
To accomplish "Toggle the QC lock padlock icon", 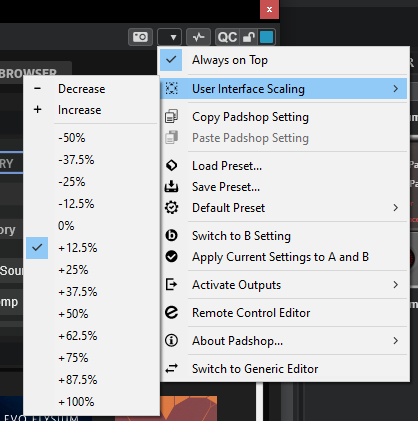I will 249,37.
